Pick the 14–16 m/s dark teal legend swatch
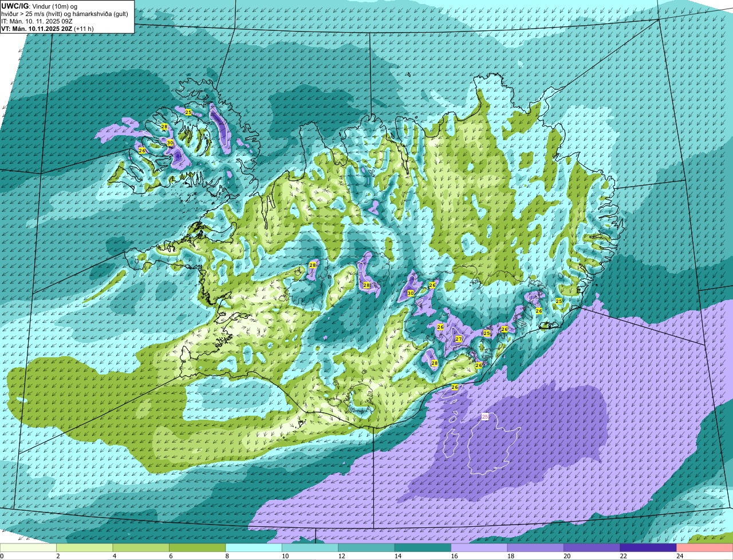This screenshot has width=733, height=560. pyautogui.click(x=424, y=547)
